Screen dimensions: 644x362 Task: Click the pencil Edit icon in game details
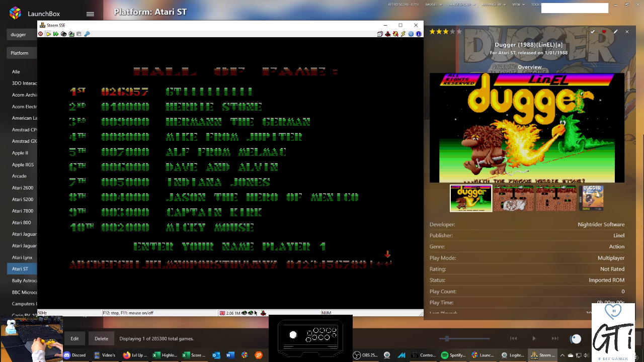615,32
